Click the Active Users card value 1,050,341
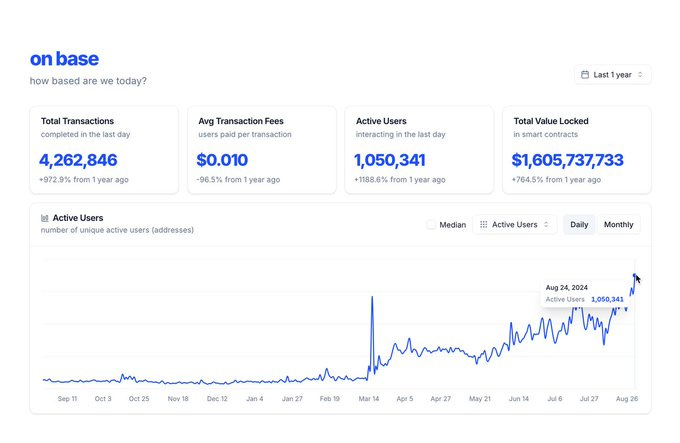 [389, 160]
